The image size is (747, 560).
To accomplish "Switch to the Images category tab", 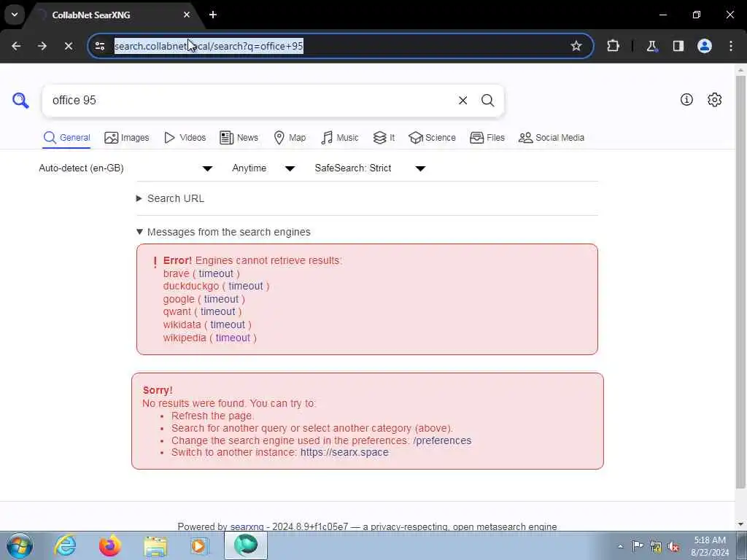I will pos(127,138).
